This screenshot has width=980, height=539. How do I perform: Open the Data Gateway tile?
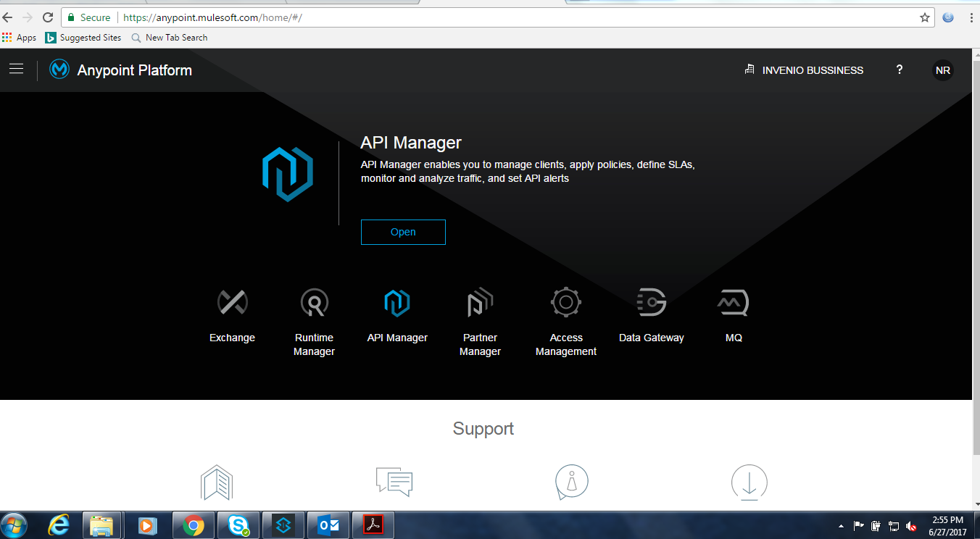(652, 316)
